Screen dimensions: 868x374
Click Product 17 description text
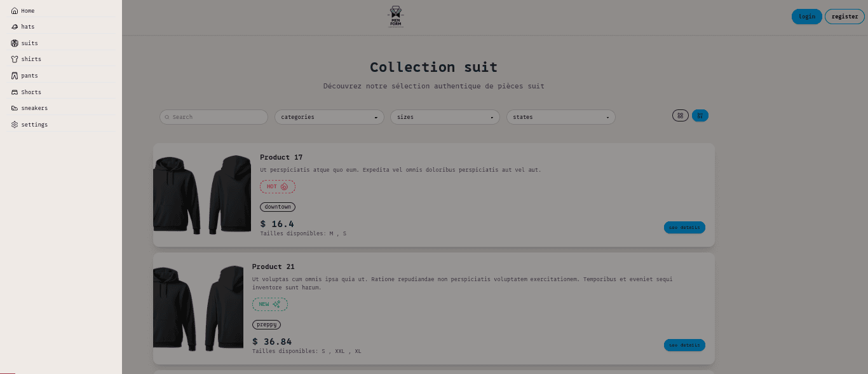400,170
